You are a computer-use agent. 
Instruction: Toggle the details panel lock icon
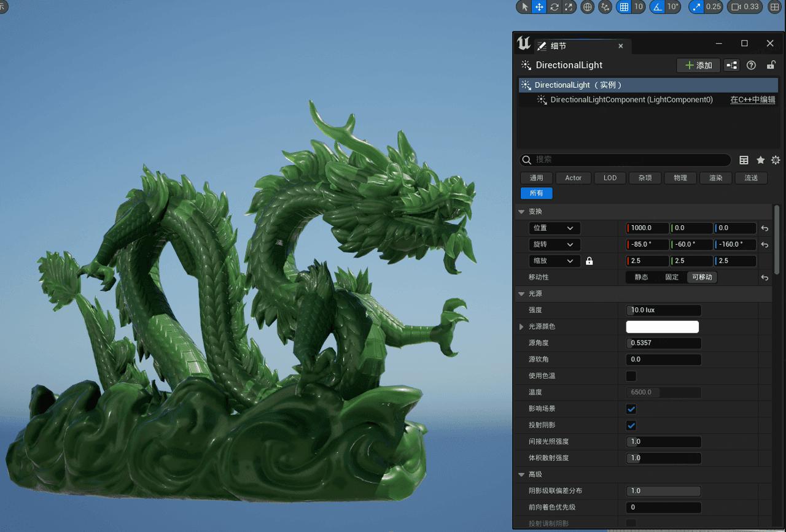771,65
